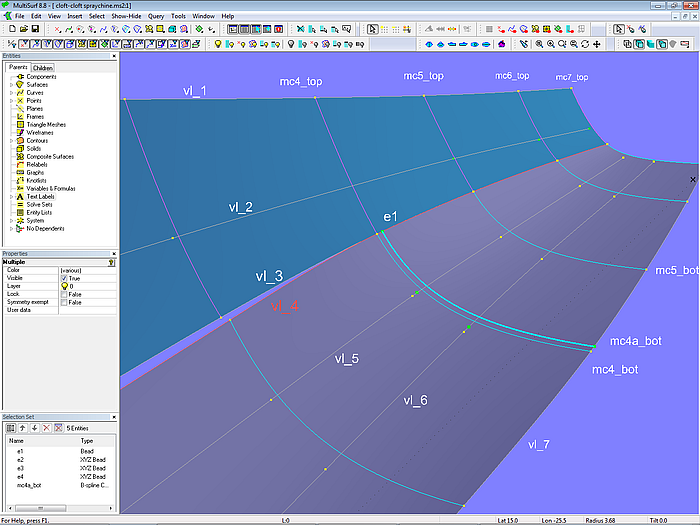Open the Show-Hide menu
The height and width of the screenshot is (525, 700).
point(125,17)
